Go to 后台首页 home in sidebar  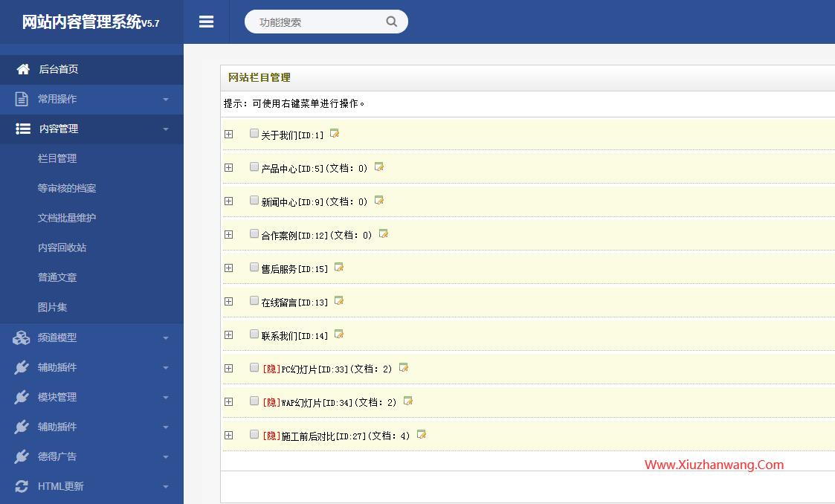point(58,69)
